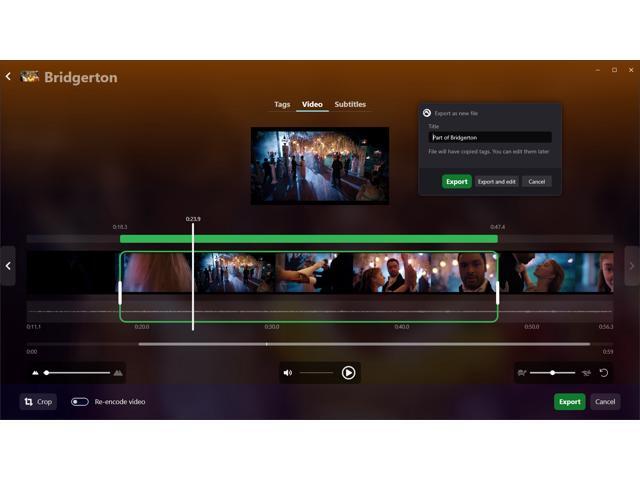Toggle the Re-encode video switch
Screen dimensions: 640x480
[x=79, y=402]
